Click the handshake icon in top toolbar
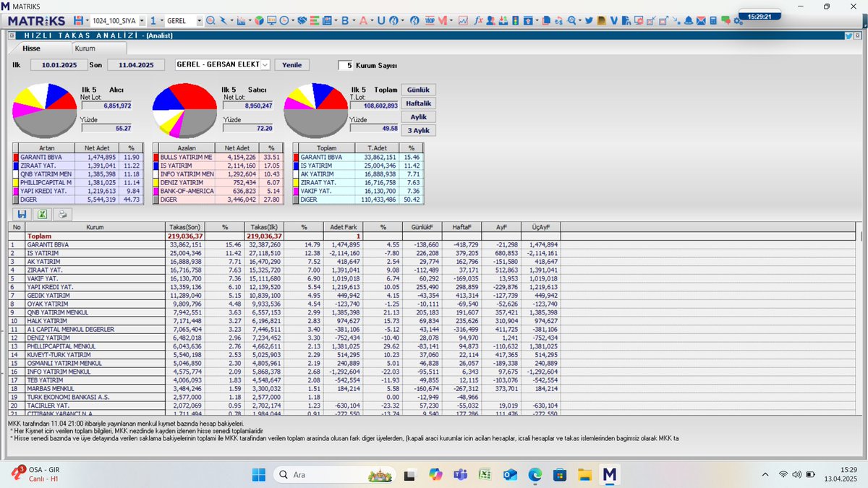Image resolution: width=868 pixels, height=488 pixels. (x=302, y=20)
